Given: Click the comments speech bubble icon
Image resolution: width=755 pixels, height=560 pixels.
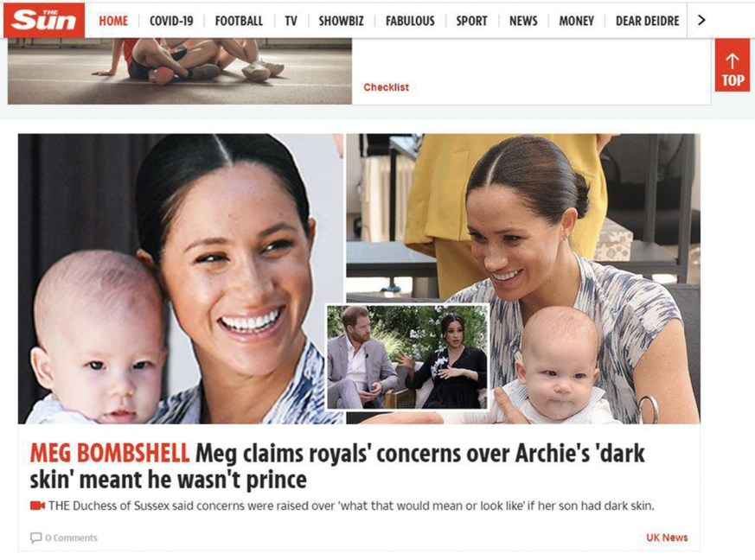Looking at the screenshot, I should pos(35,538).
